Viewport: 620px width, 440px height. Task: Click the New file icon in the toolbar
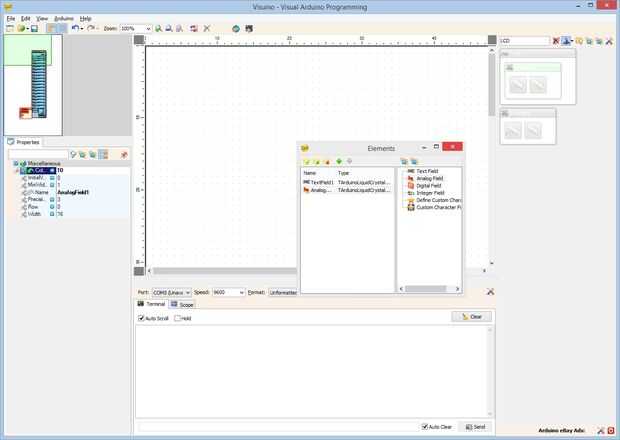pos(10,28)
